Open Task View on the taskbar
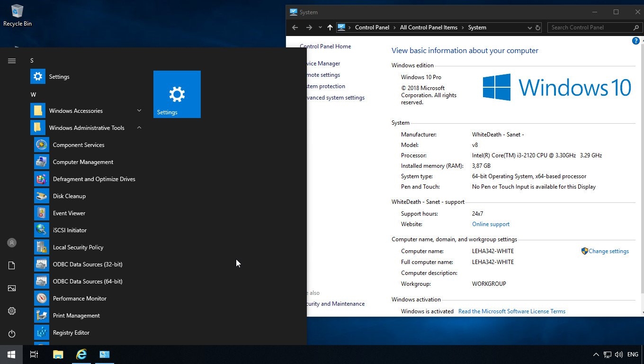644x364 pixels. pyautogui.click(x=34, y=355)
